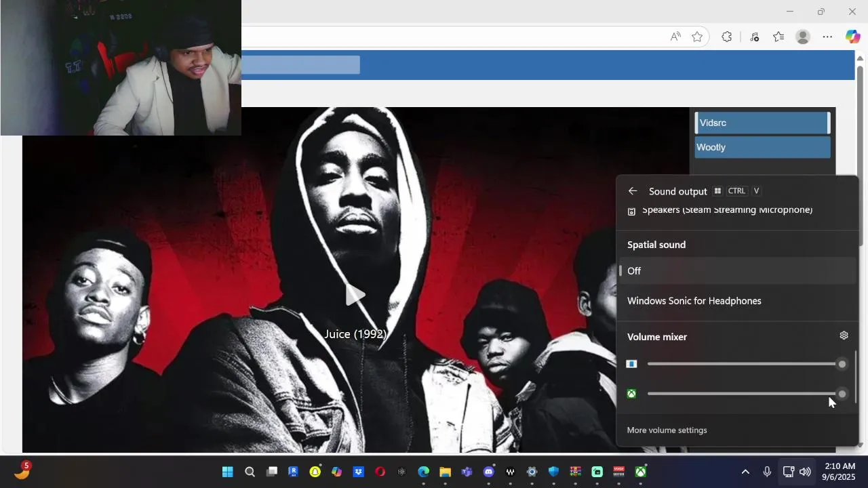Click the Xbox app icon in volume mixer

631,394
